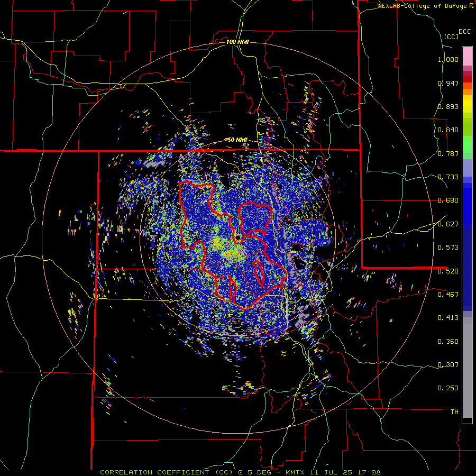Image resolution: width=476 pixels, height=476 pixels.
Task: Select the 0.573 legend value
Action: 448,248
